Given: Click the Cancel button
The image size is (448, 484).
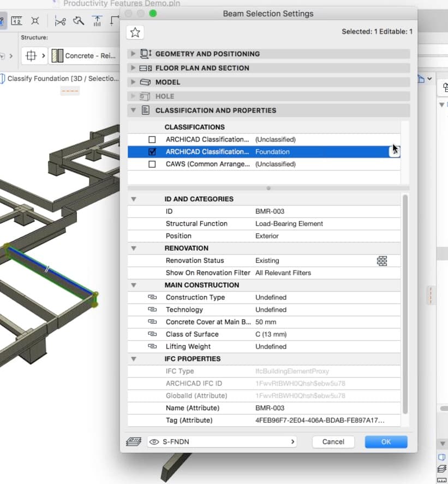Looking at the screenshot, I should click(333, 442).
